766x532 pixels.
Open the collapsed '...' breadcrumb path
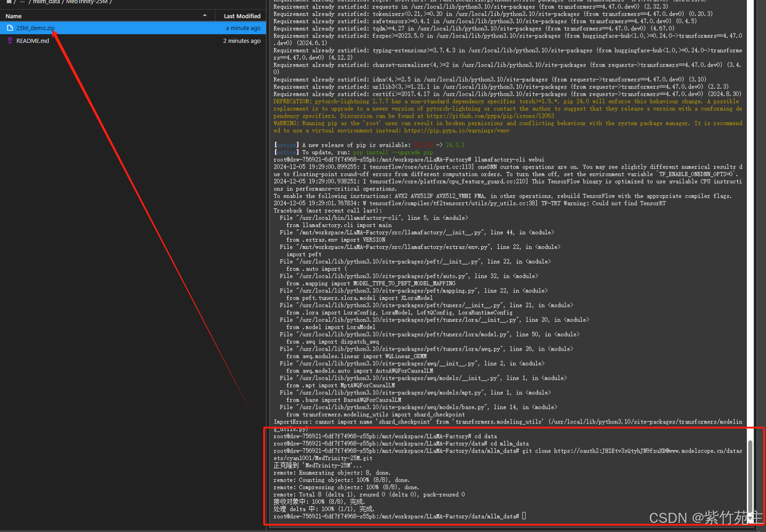pyautogui.click(x=22, y=2)
